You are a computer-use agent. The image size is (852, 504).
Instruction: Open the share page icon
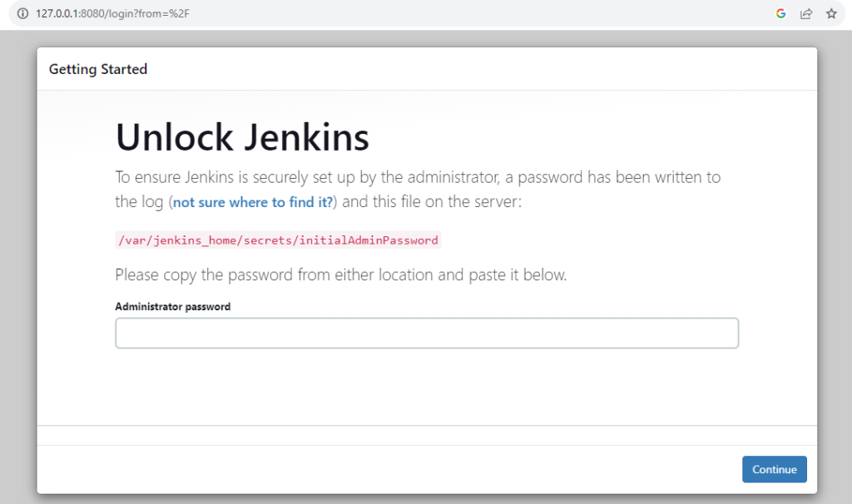pyautogui.click(x=805, y=14)
